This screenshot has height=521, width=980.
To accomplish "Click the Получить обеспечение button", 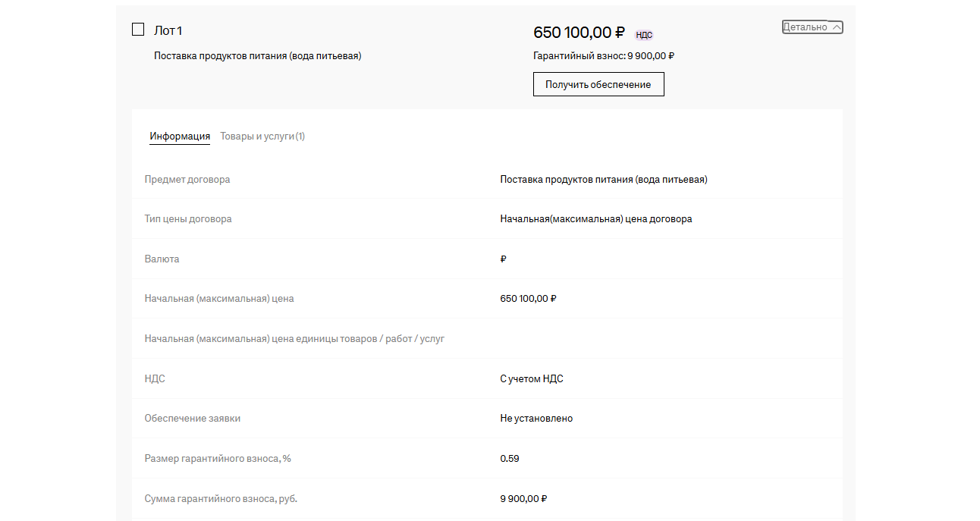I will (x=598, y=84).
